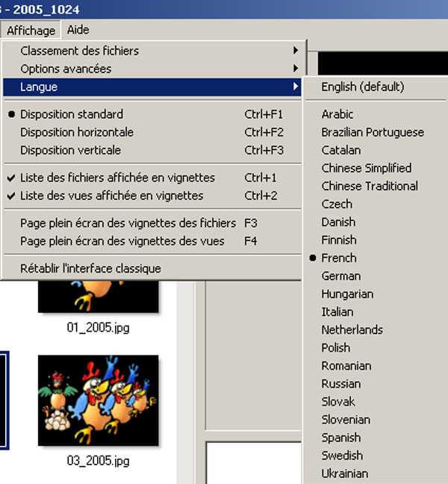Select Hungarian language
This screenshot has height=484, width=448.
click(x=376, y=294)
